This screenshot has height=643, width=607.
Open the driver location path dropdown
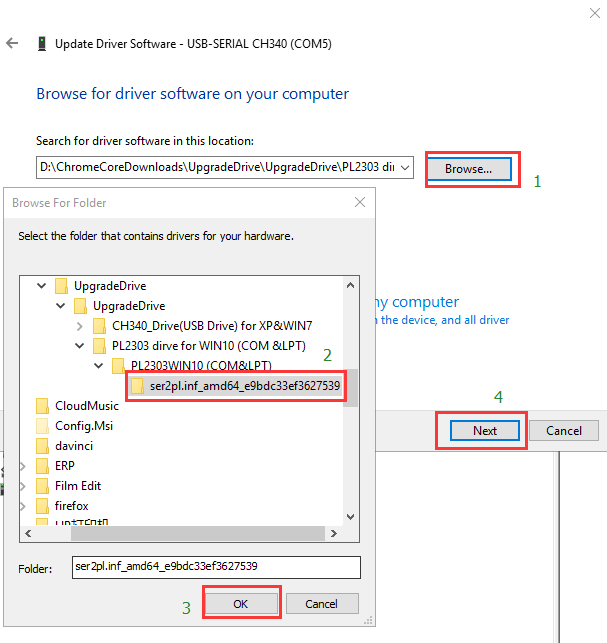404,169
